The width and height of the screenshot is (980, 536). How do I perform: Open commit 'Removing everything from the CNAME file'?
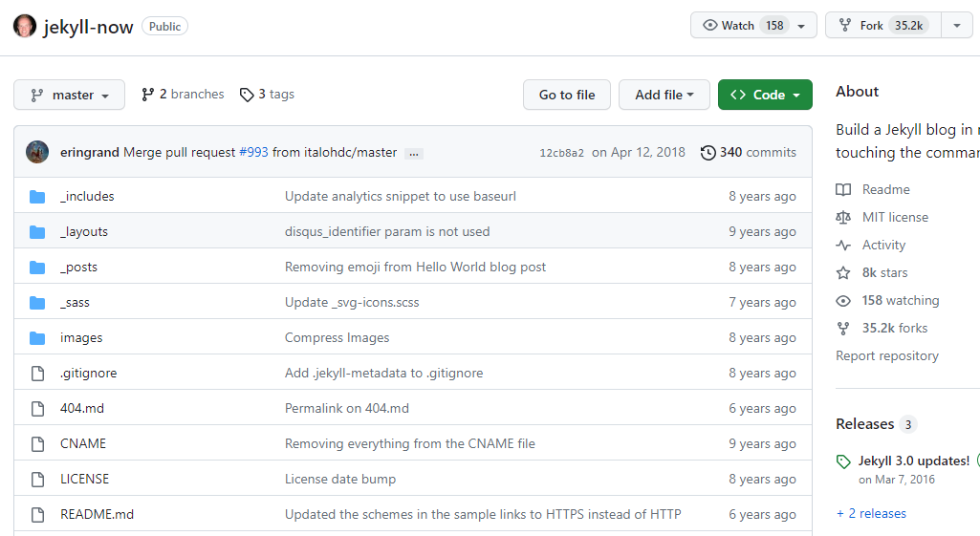point(410,443)
